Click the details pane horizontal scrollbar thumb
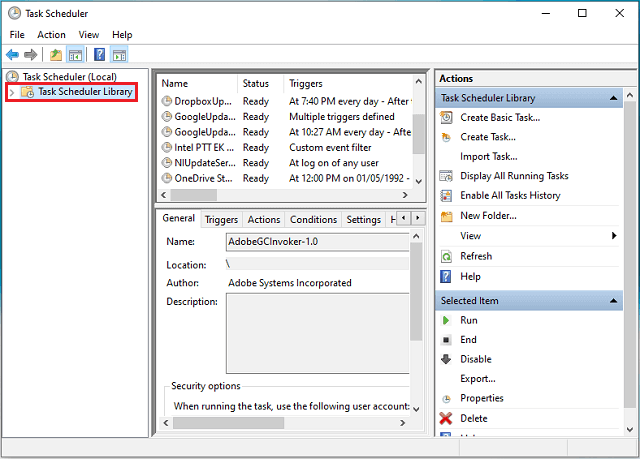 click(228, 423)
